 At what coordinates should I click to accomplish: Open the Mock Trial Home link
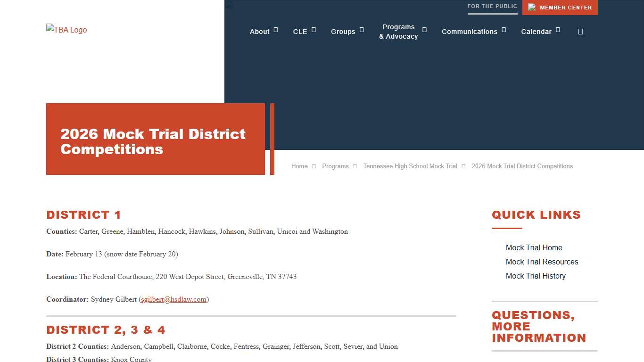534,247
